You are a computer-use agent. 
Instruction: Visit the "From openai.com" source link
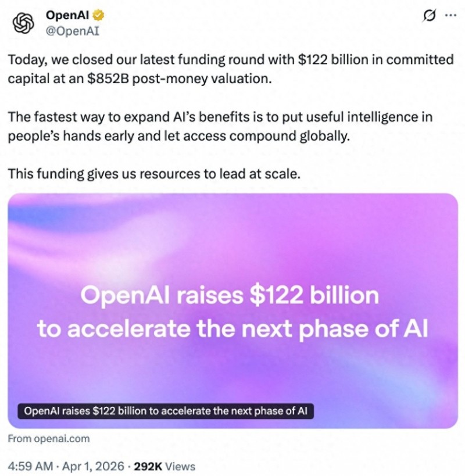point(49,439)
